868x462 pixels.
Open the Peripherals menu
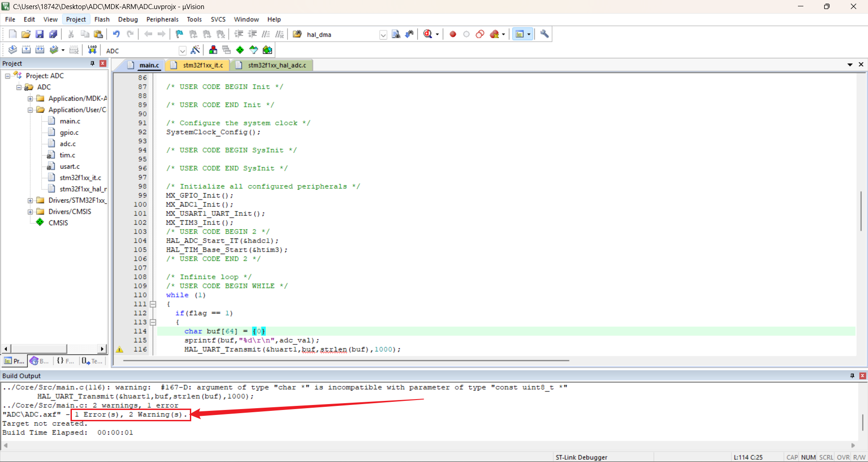click(x=162, y=19)
